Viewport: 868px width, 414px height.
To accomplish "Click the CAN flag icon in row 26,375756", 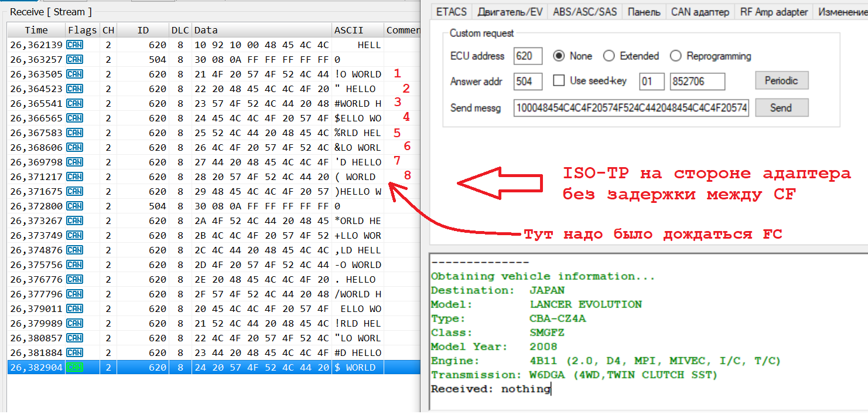I will click(x=75, y=264).
